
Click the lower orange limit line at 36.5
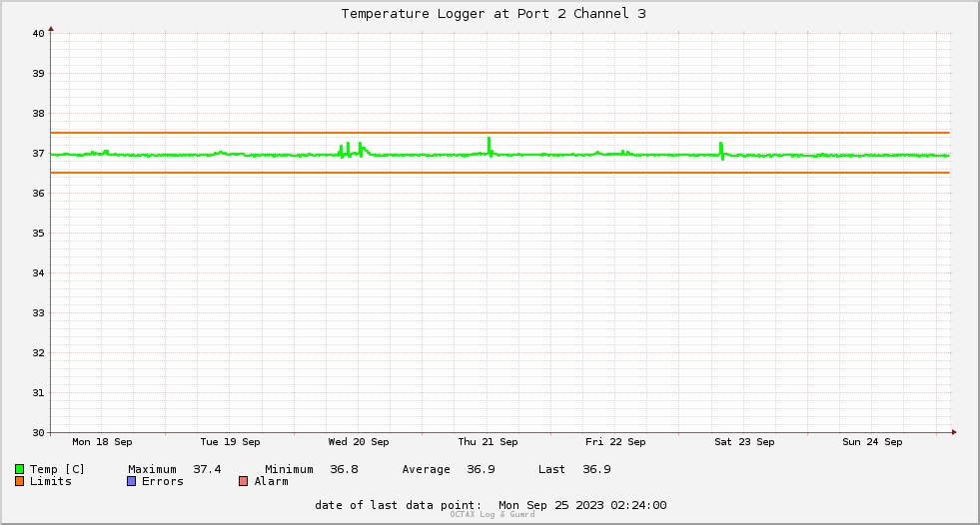coord(500,173)
